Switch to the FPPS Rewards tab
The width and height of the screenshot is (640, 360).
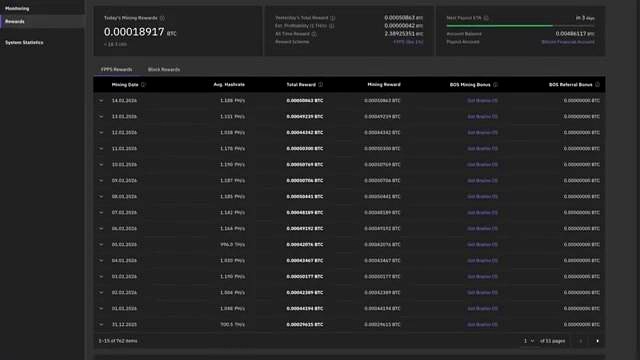pyautogui.click(x=116, y=69)
